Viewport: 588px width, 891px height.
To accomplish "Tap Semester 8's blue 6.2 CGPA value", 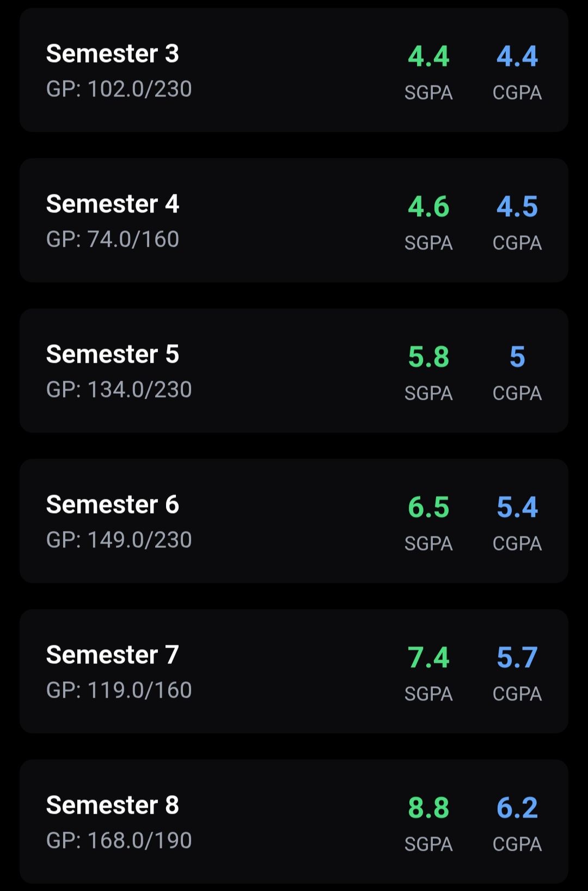I will tap(517, 808).
